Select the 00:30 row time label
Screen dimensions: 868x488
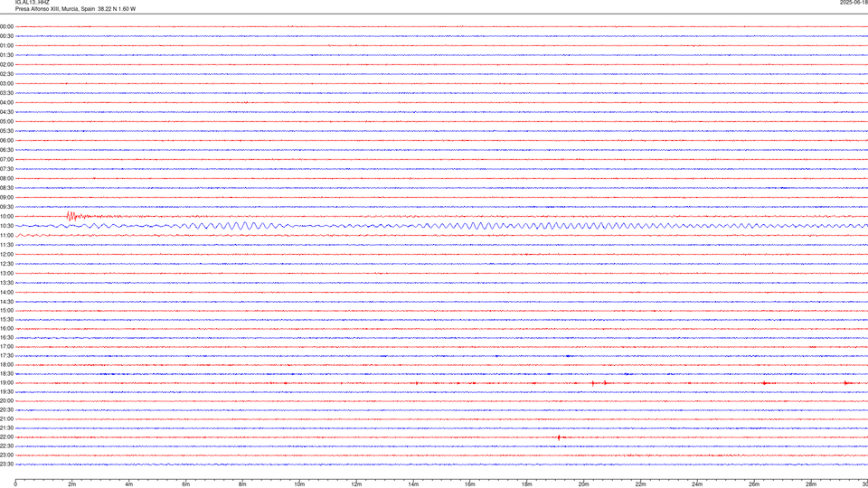(x=6, y=36)
